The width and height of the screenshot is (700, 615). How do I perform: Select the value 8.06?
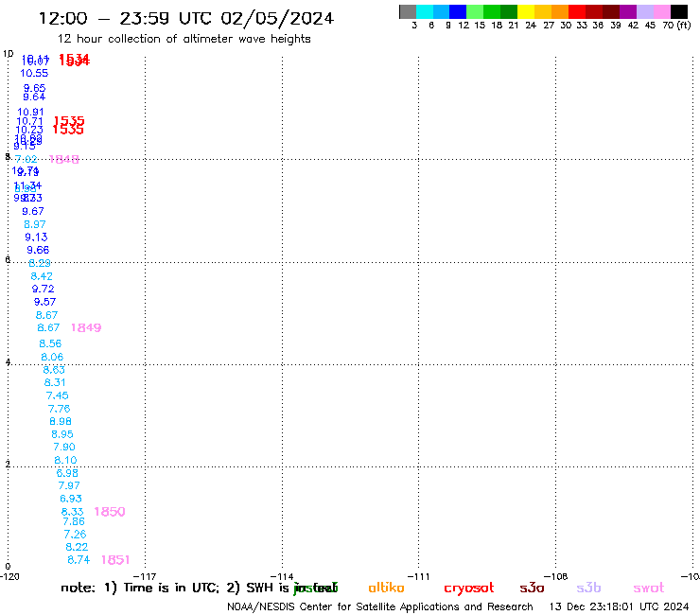point(52,358)
